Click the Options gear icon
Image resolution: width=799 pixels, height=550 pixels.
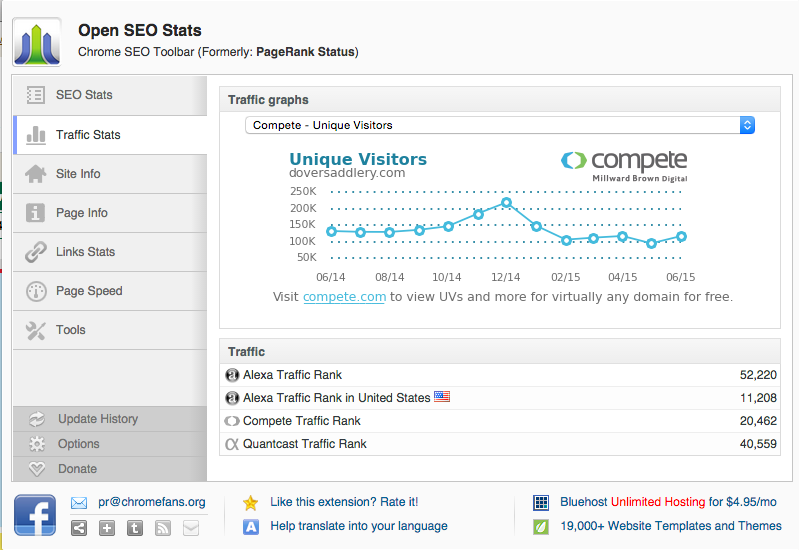tap(37, 444)
